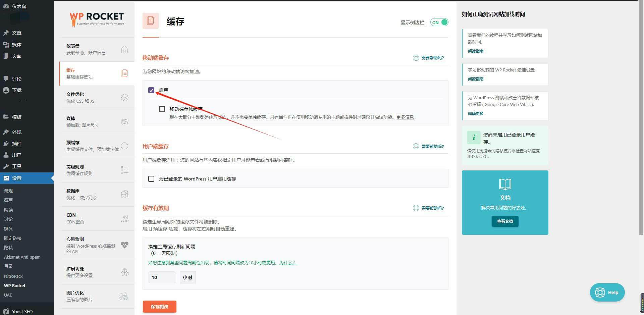Open the CDN tab
Viewport: 644px width, 315px height.
(97, 218)
